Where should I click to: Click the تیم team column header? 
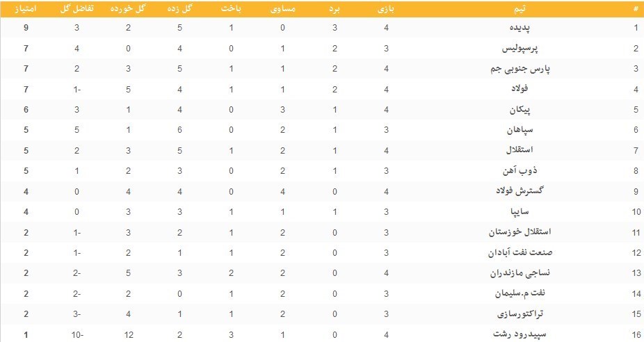520,9
